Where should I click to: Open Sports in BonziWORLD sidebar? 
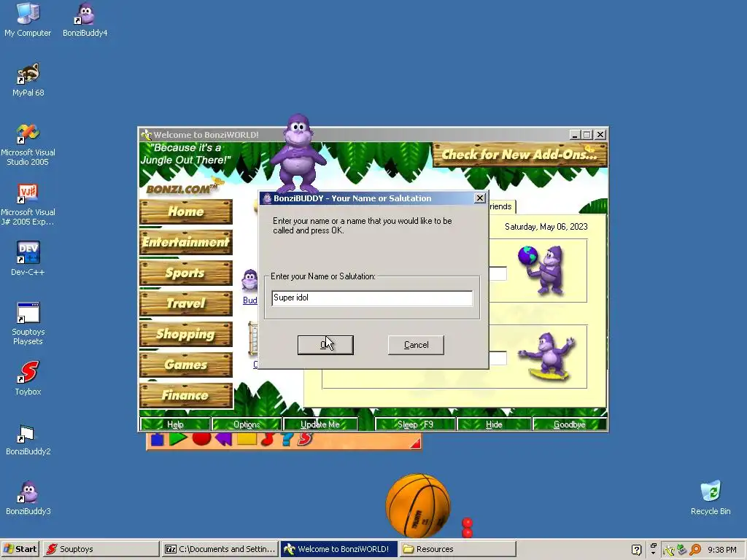pos(186,273)
